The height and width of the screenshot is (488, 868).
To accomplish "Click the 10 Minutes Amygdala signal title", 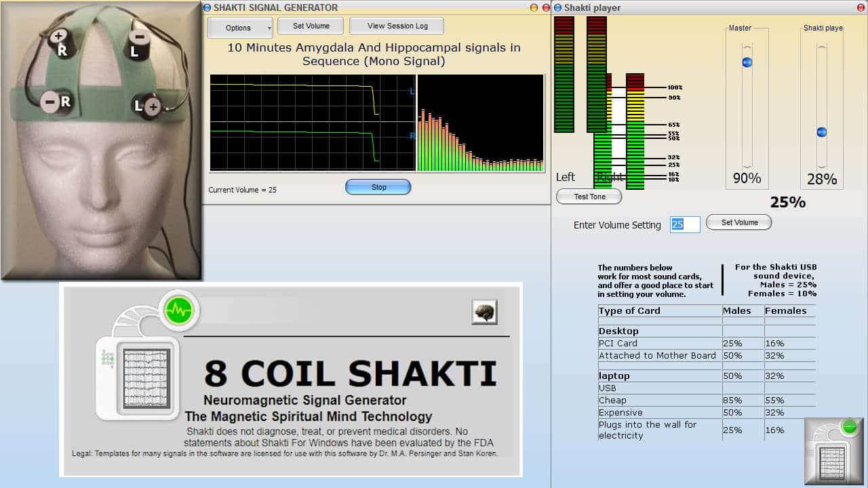I will tap(374, 54).
